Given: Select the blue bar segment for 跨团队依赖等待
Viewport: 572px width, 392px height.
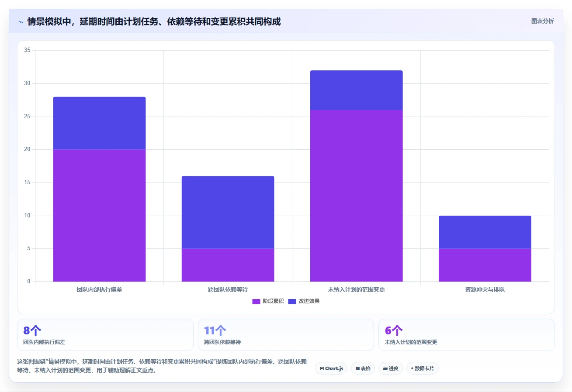Looking at the screenshot, I should tap(228, 212).
